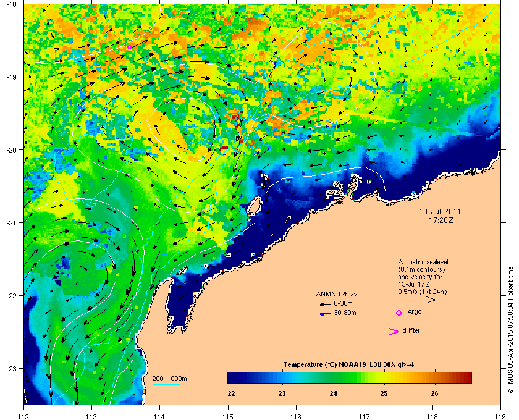This screenshot has width=519, height=420.
Task: Click the 'Altimetric sealevel' legend text
Action: [x=423, y=262]
